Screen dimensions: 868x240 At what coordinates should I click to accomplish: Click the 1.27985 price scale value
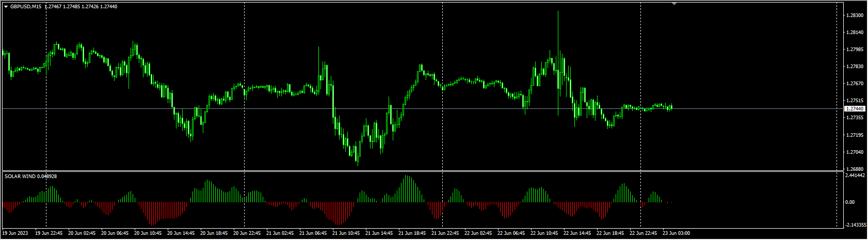tap(855, 50)
